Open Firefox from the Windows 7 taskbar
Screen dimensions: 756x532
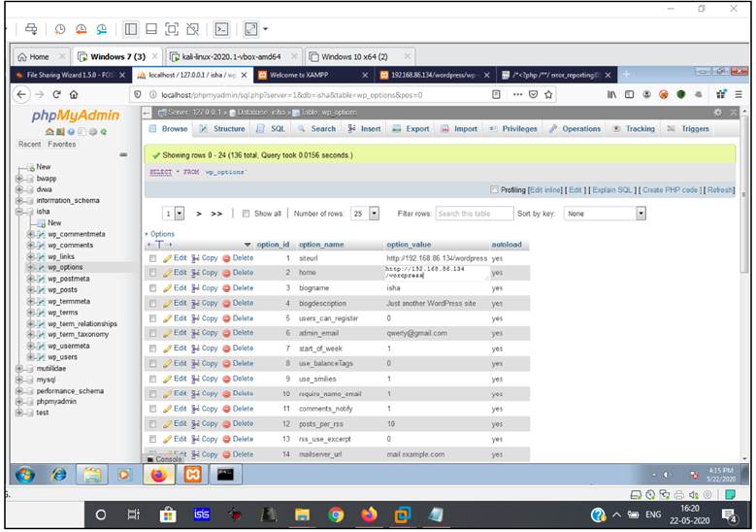coord(159,475)
